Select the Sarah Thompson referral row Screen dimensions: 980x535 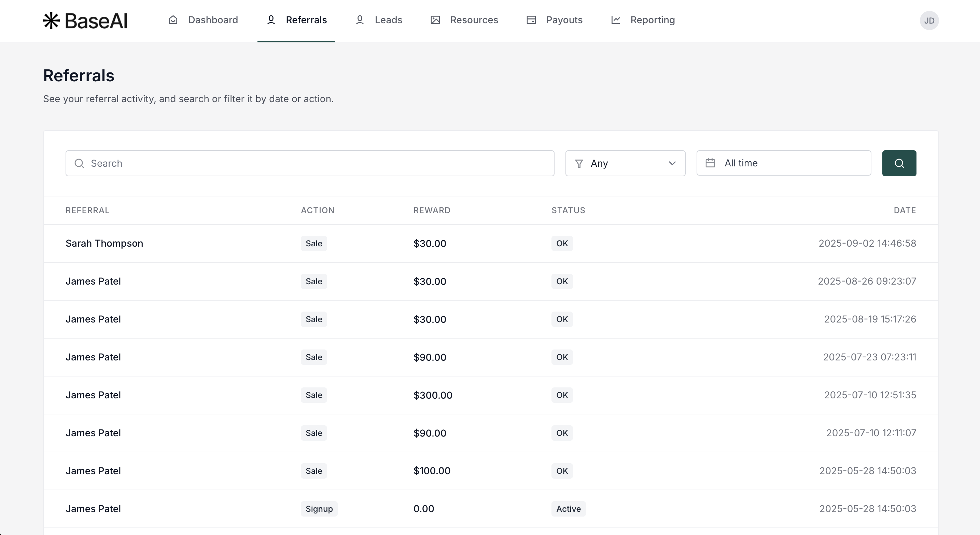(x=104, y=244)
